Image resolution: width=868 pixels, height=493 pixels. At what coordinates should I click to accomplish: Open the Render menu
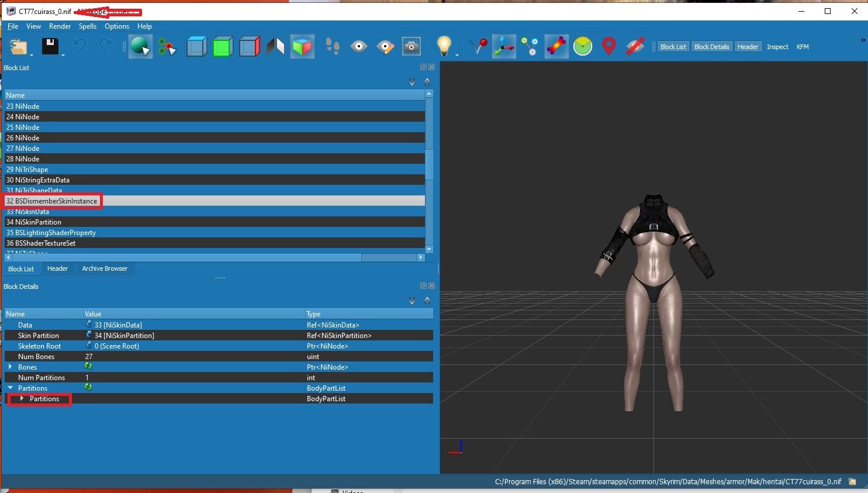tap(60, 26)
